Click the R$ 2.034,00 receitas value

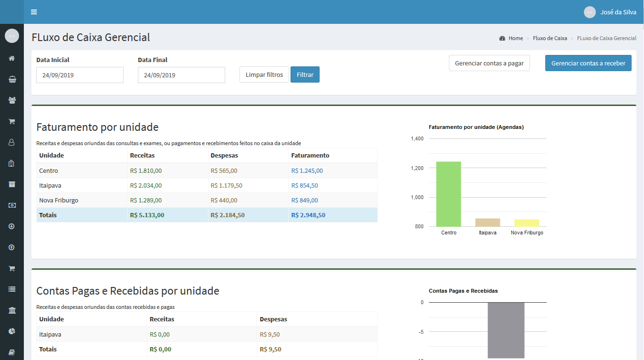pos(145,185)
